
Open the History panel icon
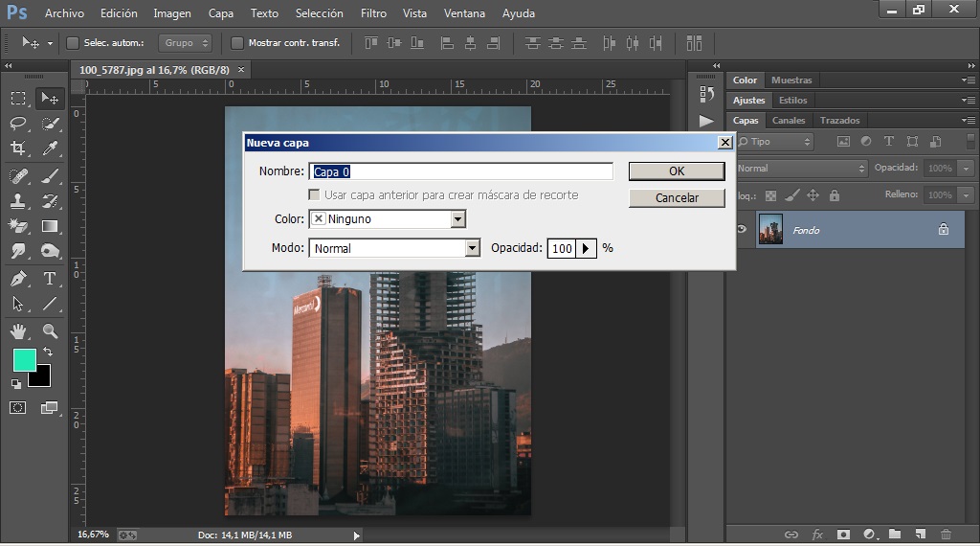(x=706, y=95)
